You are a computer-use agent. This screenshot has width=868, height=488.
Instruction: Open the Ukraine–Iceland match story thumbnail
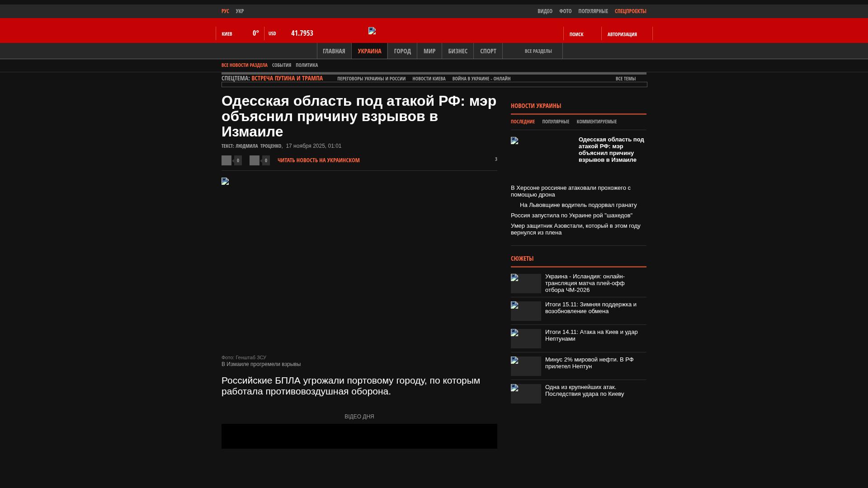526,283
